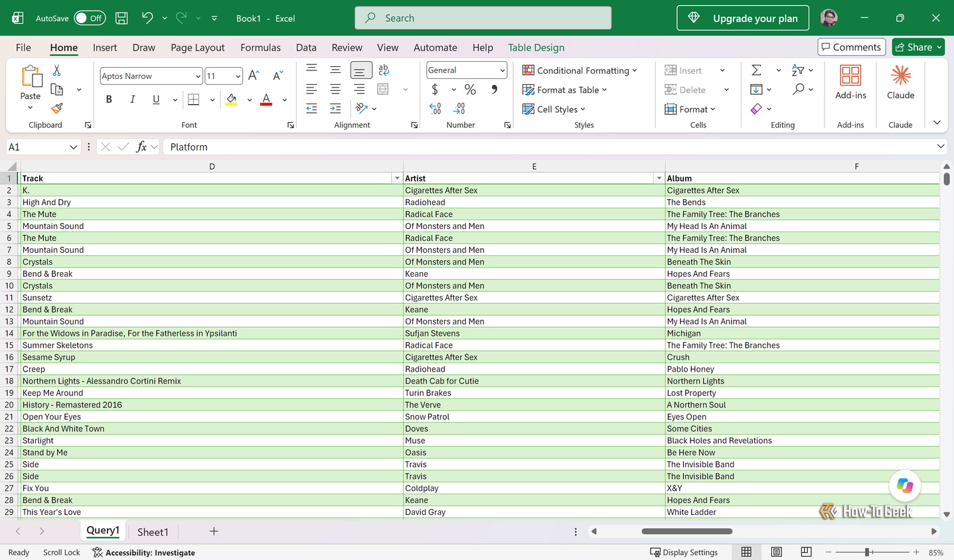Switch to Data tab
Image resolution: width=954 pixels, height=560 pixels.
point(306,47)
